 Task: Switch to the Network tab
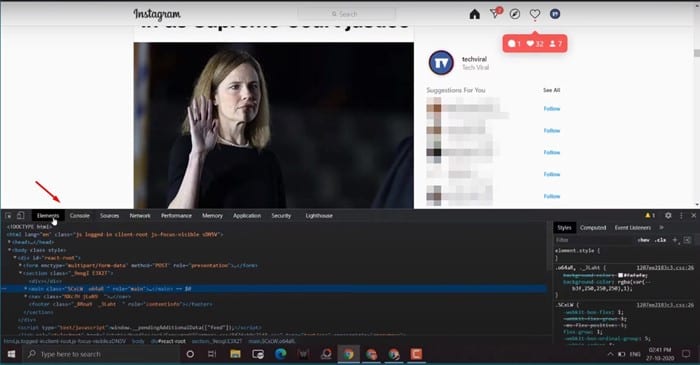coord(140,216)
